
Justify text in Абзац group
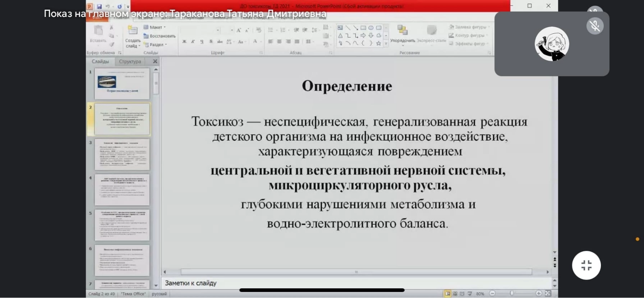click(297, 41)
